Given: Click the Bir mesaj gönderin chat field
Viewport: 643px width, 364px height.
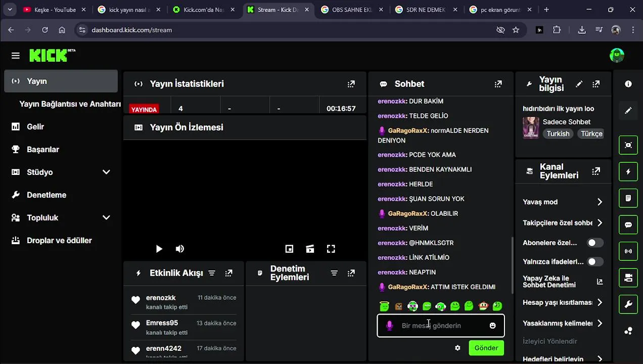Looking at the screenshot, I should [x=441, y=326].
